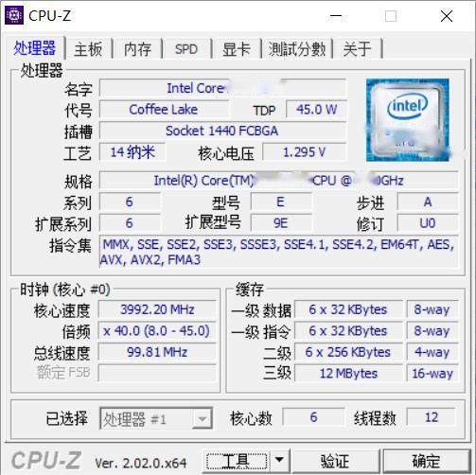Click the 核心速度 value field
The height and width of the screenshot is (475, 476).
[157, 309]
